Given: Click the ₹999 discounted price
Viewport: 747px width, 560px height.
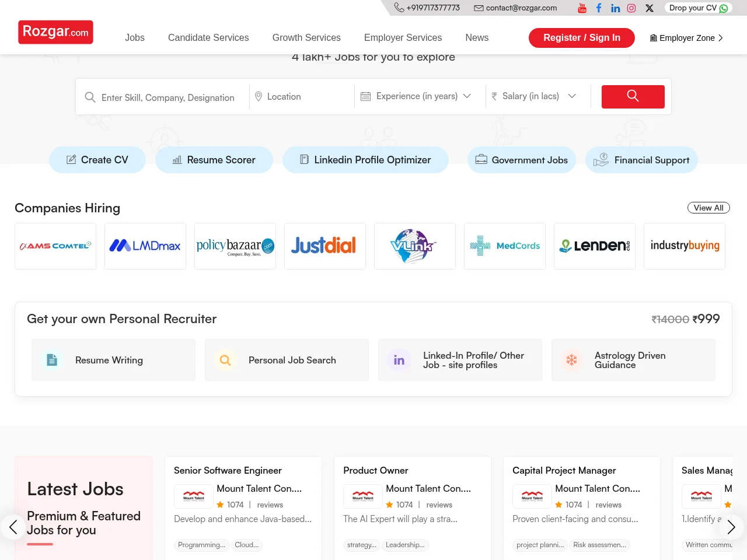Looking at the screenshot, I should pos(706,319).
